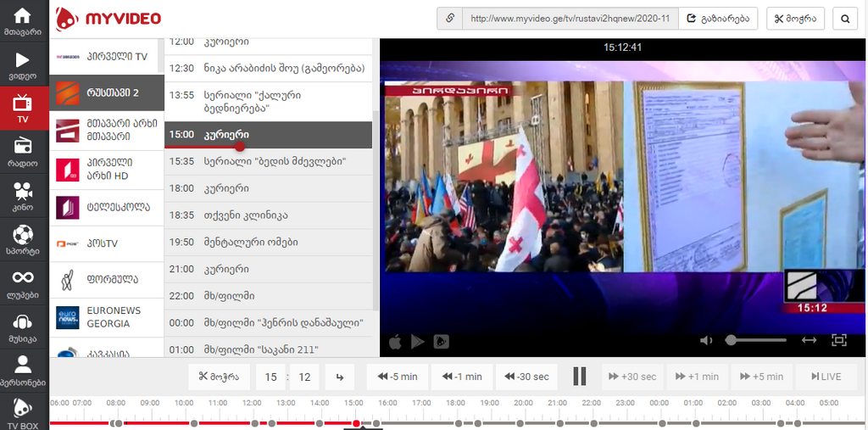Open the მთავარი home section in sidebar
868x430 pixels.
point(23,21)
